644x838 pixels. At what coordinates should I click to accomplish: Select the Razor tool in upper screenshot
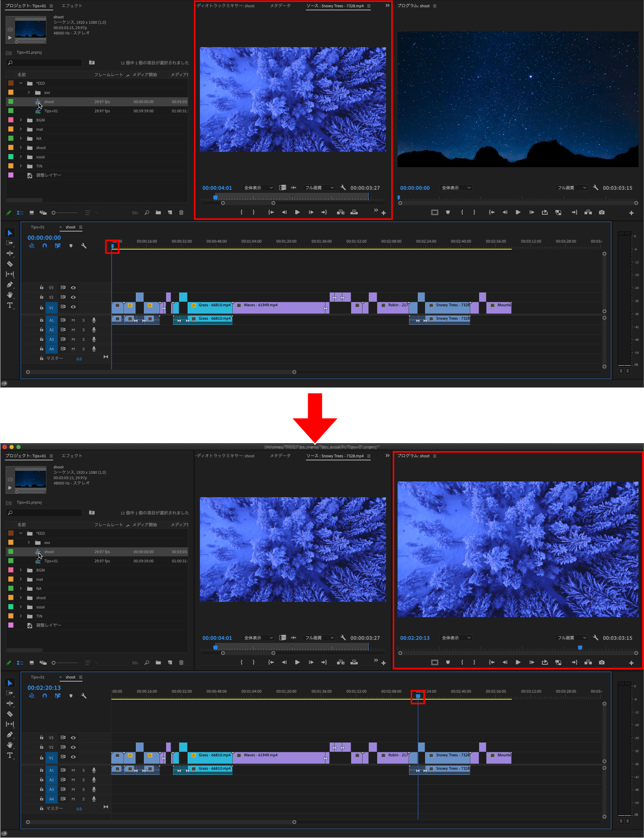pos(10,264)
